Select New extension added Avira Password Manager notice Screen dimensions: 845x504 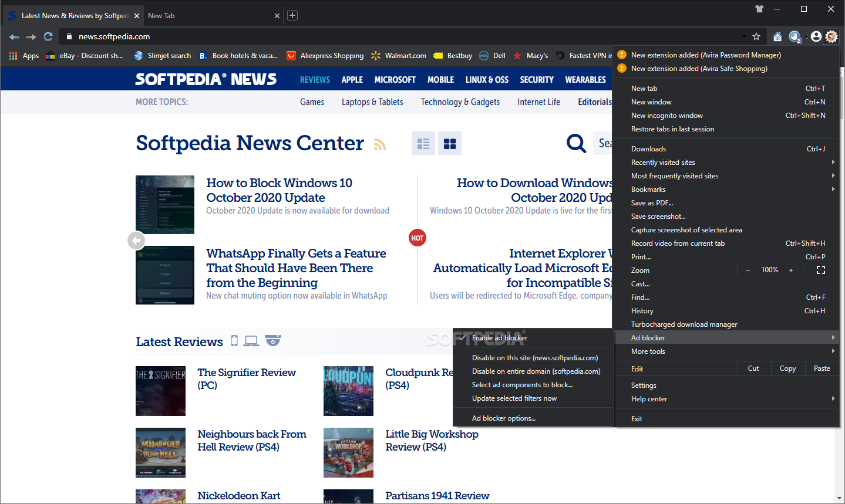click(726, 55)
